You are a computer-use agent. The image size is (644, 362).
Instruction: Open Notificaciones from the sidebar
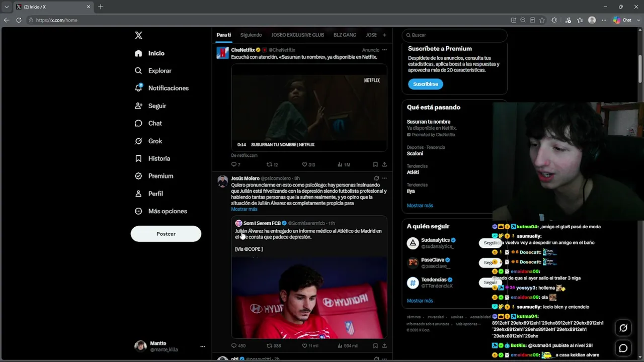pyautogui.click(x=162, y=88)
